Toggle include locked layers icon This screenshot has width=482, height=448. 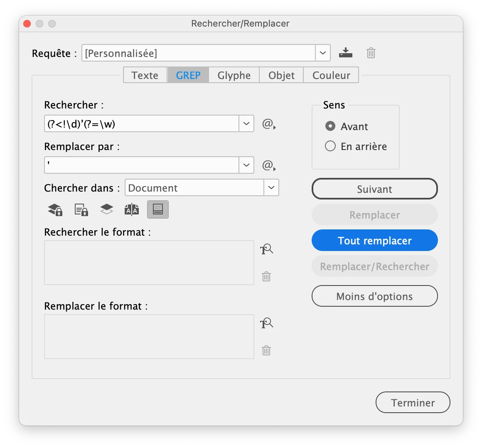[x=55, y=210]
